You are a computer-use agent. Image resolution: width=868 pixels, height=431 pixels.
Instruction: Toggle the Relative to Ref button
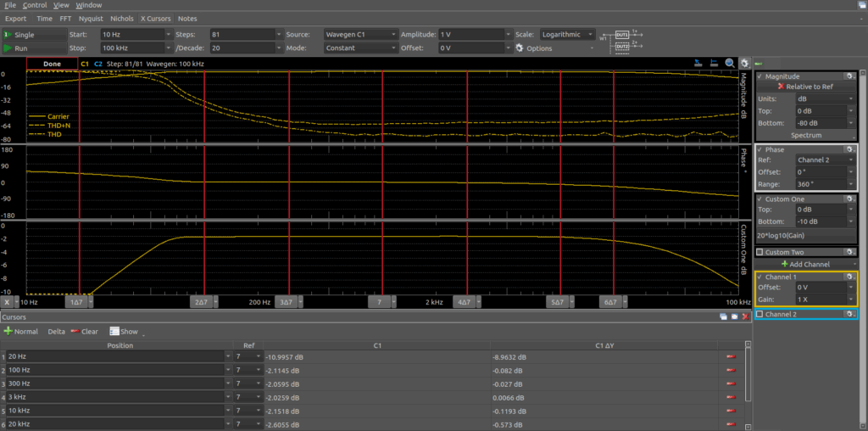coord(805,87)
